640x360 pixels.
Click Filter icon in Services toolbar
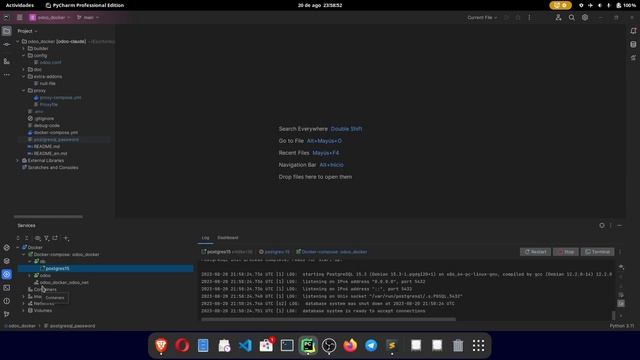(47, 238)
